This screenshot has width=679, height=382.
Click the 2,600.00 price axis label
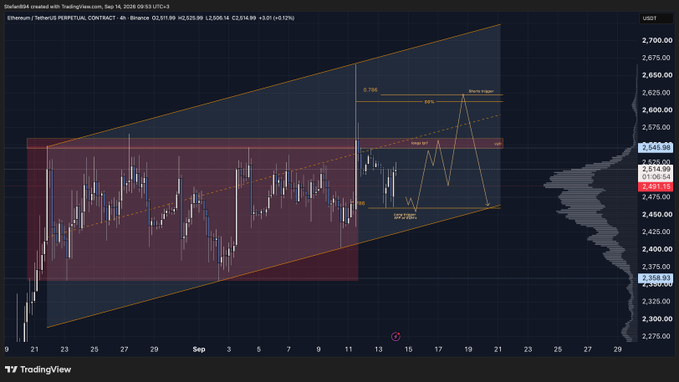[657, 110]
